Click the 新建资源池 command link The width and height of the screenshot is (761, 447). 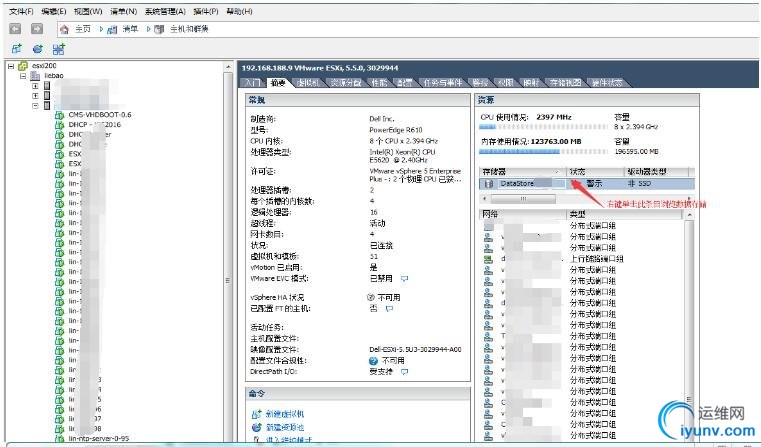285,428
